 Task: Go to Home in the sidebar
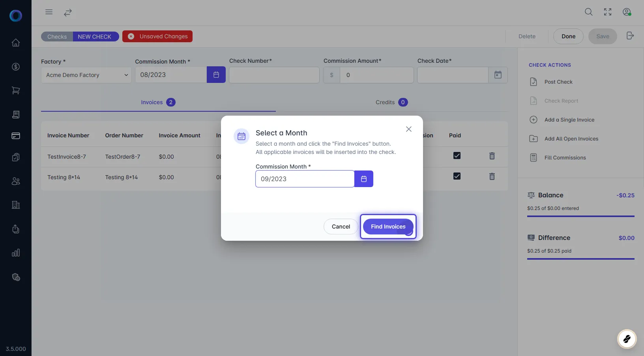16,43
